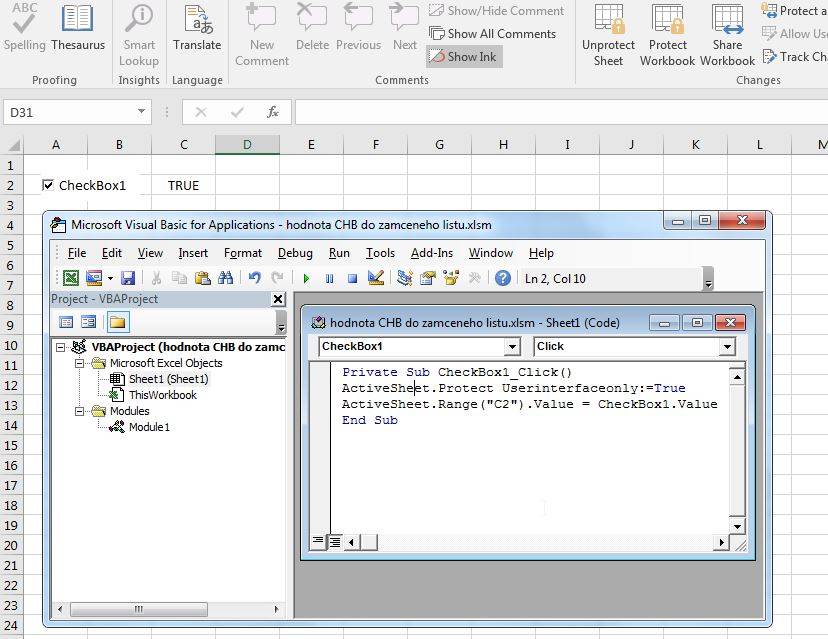Collapse the Microsoft Excel Objects folder

point(79,363)
